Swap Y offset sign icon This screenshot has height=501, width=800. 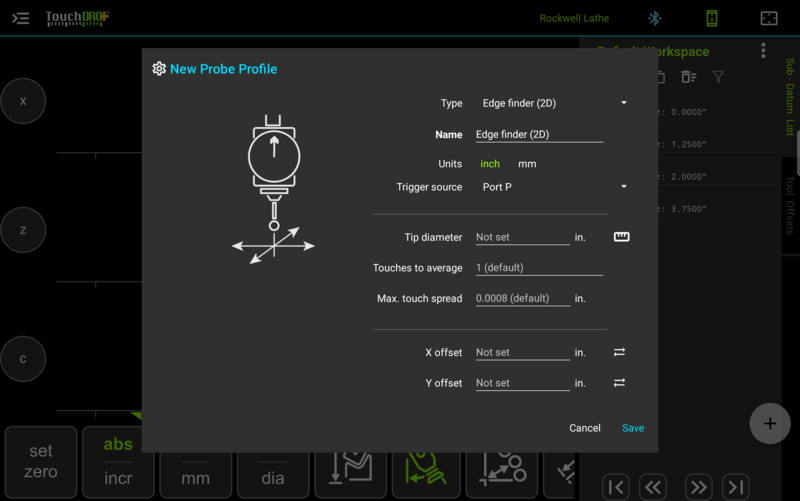(619, 383)
